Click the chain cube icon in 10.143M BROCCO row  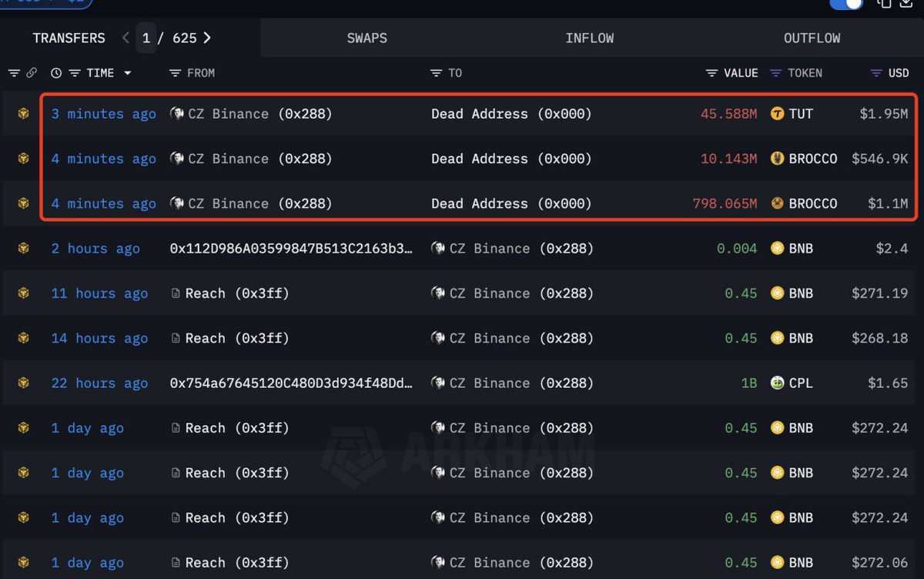coord(24,159)
